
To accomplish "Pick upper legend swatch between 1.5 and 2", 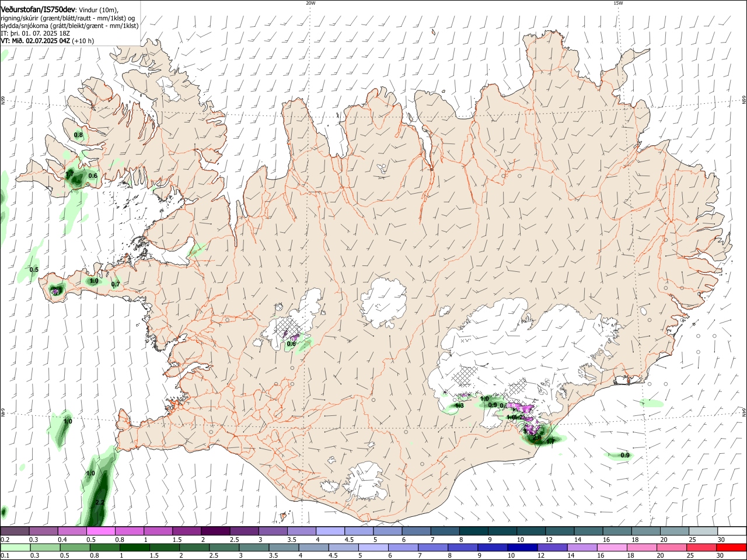I will (x=187, y=531).
